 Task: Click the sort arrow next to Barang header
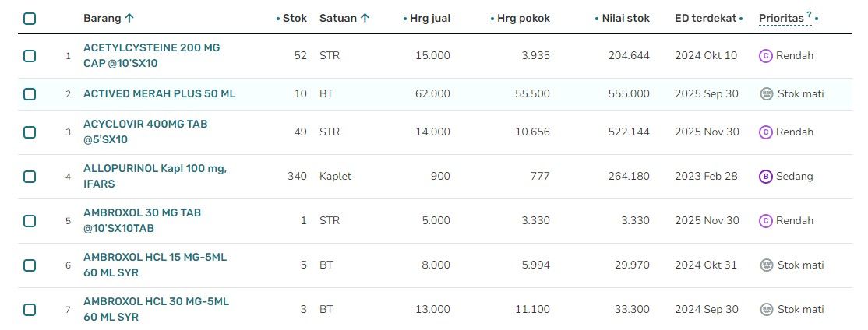pyautogui.click(x=129, y=18)
